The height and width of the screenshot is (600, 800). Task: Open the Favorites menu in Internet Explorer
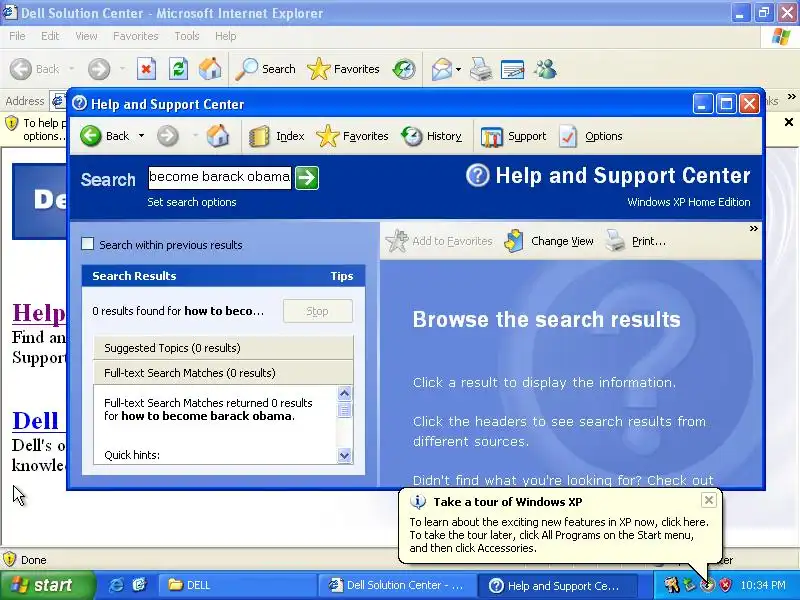[136, 36]
